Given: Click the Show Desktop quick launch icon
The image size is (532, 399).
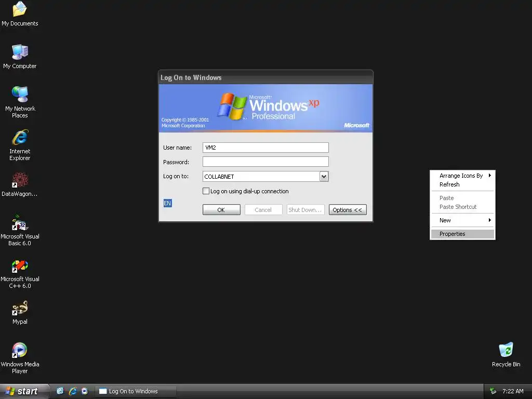Looking at the screenshot, I should pos(60,391).
